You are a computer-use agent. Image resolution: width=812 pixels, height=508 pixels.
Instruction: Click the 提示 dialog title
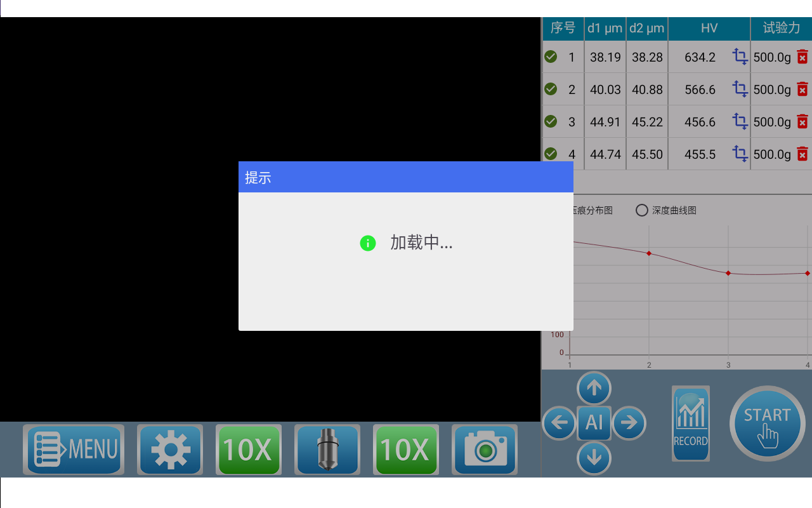point(258,178)
